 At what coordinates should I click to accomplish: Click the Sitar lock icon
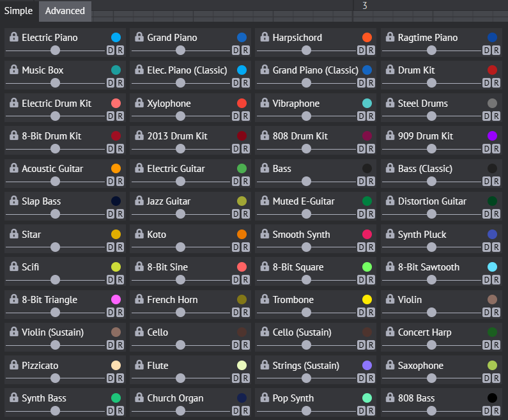point(14,234)
